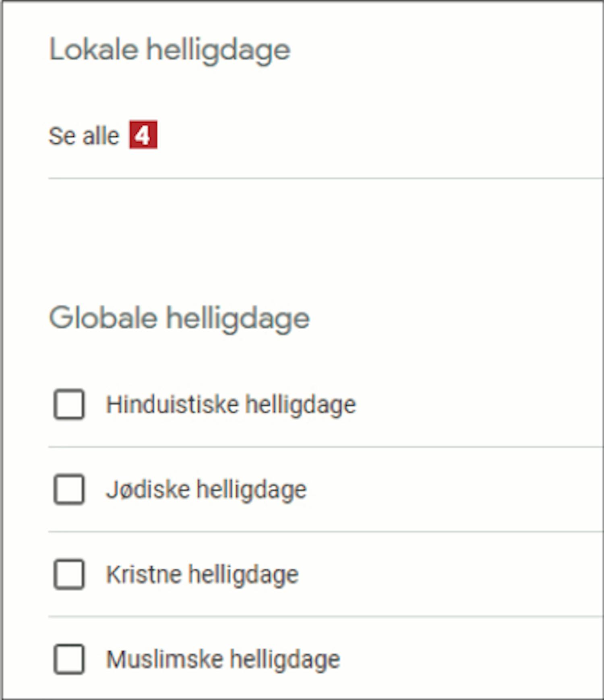This screenshot has height=700, width=604.
Task: Open the "Se alle" local holidays link
Action: [x=84, y=136]
